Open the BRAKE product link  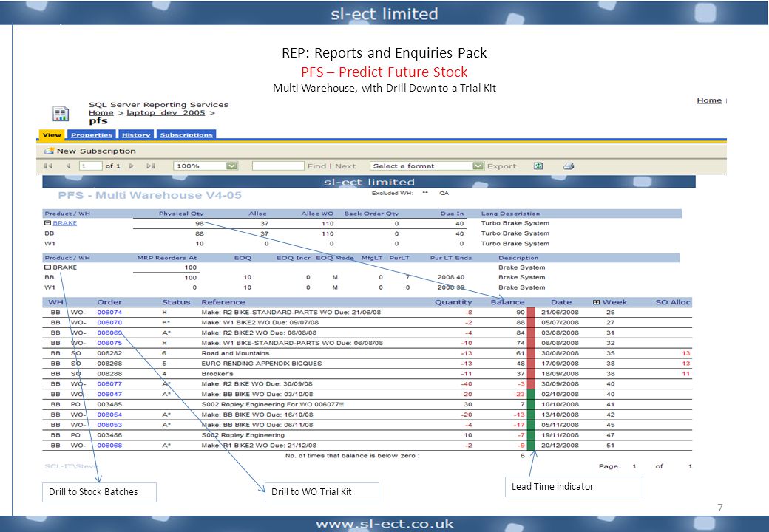point(65,223)
